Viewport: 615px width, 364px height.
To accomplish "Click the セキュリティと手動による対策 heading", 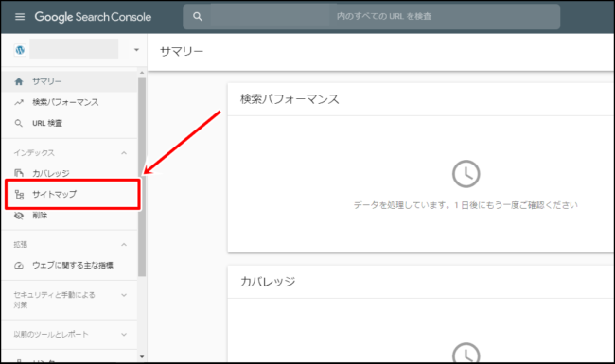I will pos(54,300).
